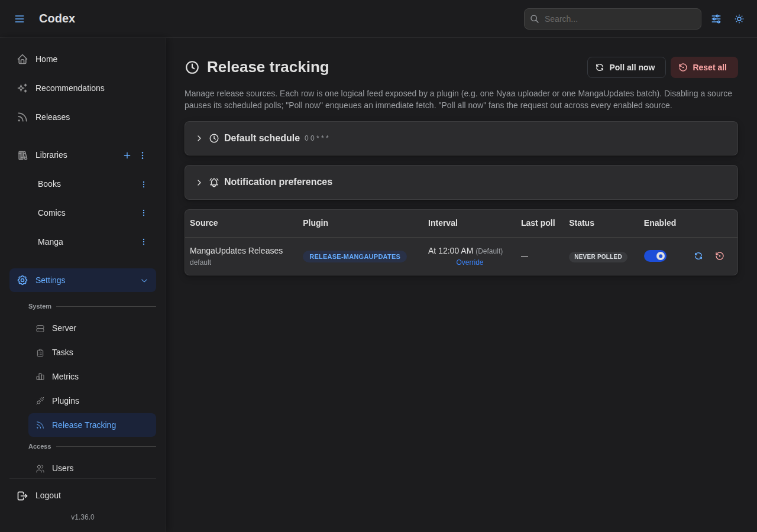Screen dimensions: 757x532
Task: Open Comics library options dots
Action: coord(143,213)
